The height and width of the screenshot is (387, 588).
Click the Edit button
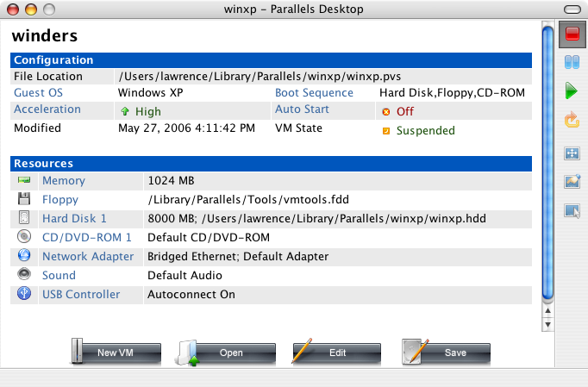coord(337,353)
